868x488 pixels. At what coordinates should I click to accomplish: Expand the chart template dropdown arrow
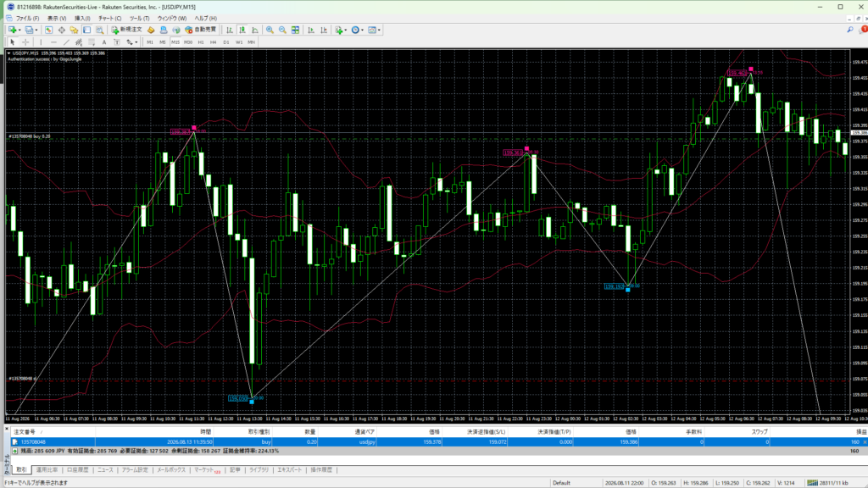click(x=379, y=30)
